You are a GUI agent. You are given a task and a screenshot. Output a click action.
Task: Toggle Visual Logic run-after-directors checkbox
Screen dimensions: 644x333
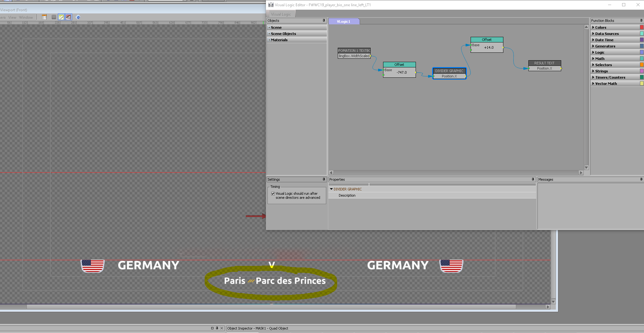(x=273, y=193)
